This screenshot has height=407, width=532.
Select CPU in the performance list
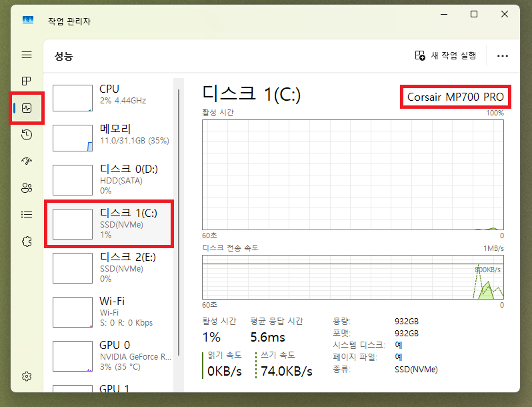click(x=110, y=97)
